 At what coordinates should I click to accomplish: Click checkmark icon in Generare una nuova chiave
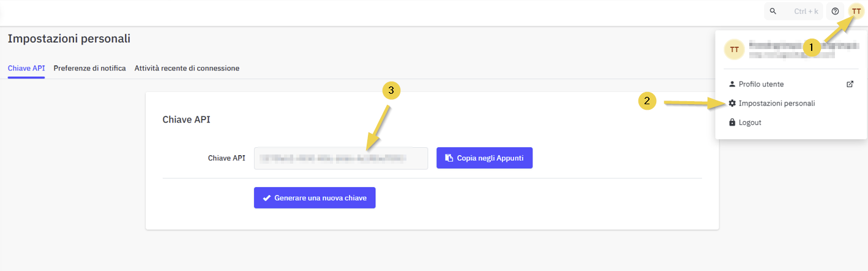click(266, 199)
